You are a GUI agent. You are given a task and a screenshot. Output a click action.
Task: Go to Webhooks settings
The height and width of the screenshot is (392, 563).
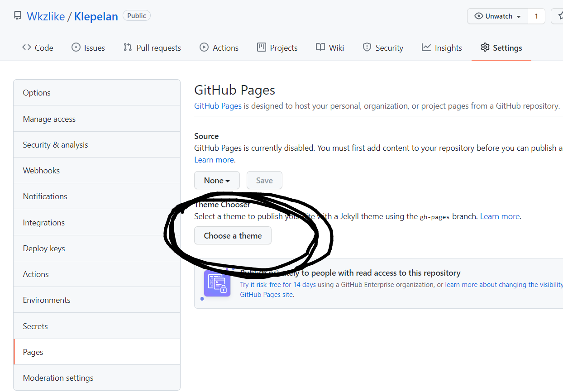(97, 170)
